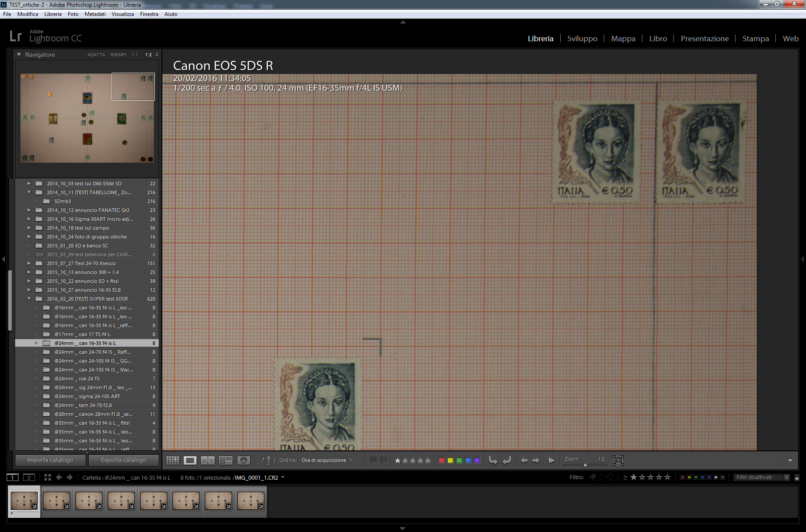Switch to Grid view

tap(173, 460)
